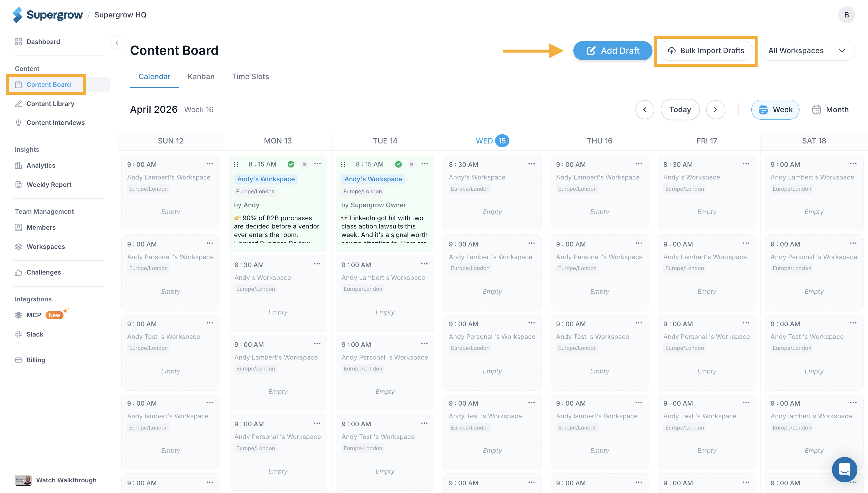Open options menu on WED 8:30 AM slot
The width and height of the screenshot is (868, 493).
[531, 164]
